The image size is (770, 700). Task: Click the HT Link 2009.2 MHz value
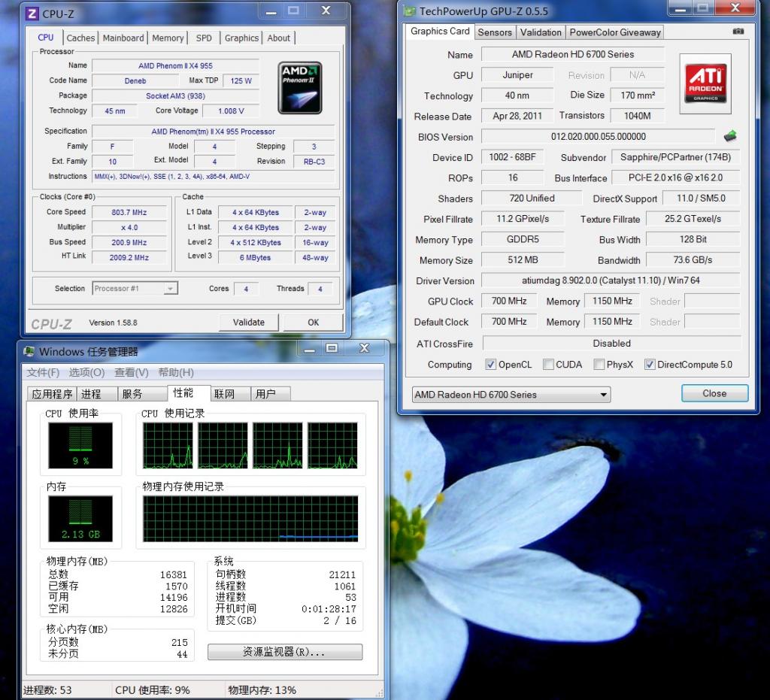[x=129, y=257]
